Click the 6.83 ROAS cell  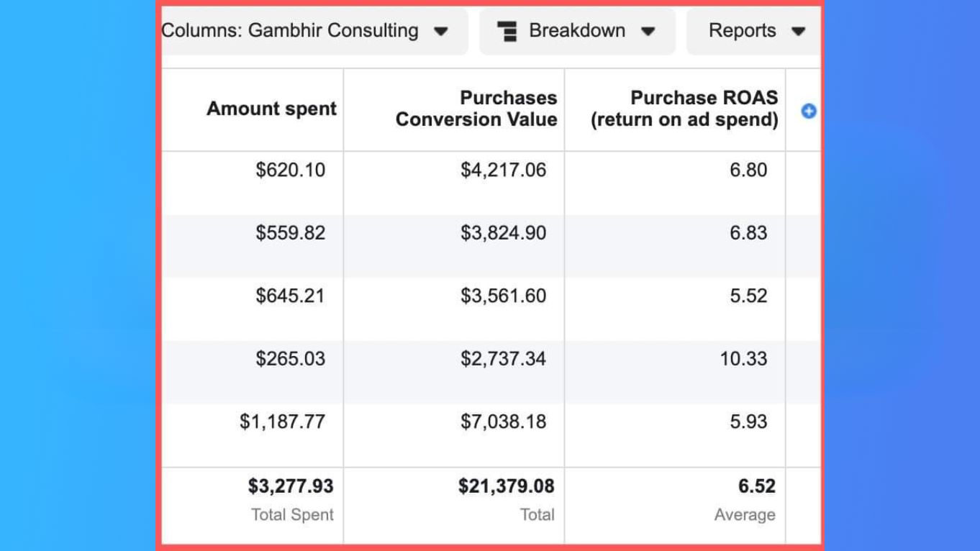tap(748, 233)
